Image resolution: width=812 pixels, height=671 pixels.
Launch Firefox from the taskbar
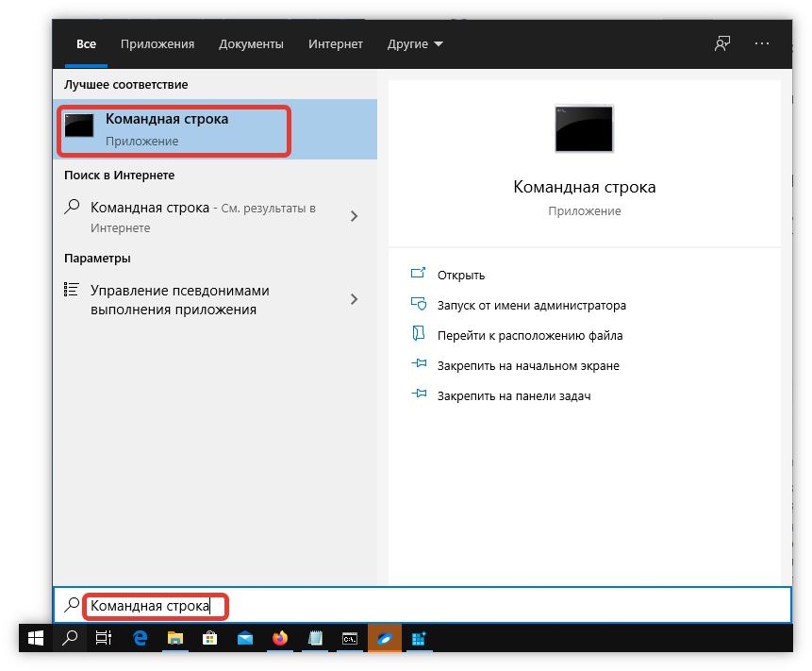point(279,638)
